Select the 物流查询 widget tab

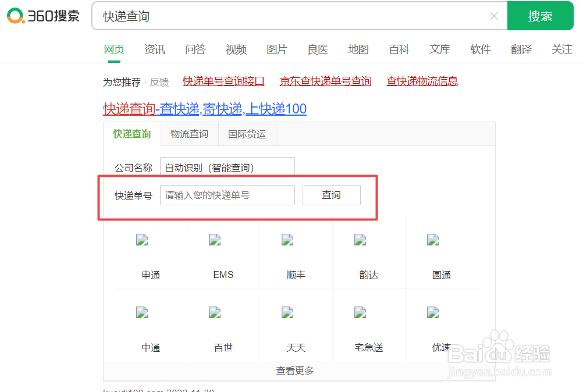point(189,134)
